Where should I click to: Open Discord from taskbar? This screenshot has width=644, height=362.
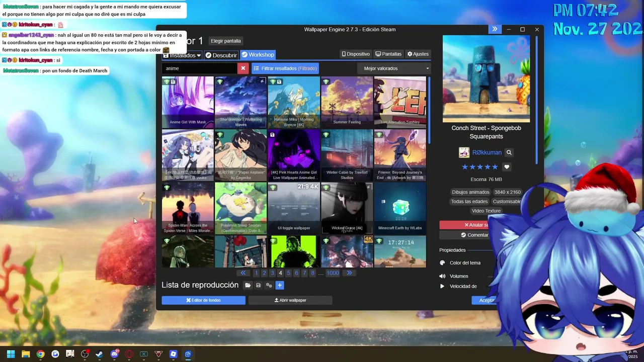tap(114, 354)
